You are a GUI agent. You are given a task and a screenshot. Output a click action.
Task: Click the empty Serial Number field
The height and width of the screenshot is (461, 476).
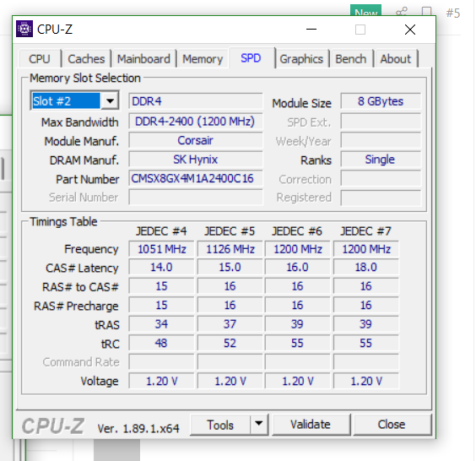click(x=196, y=198)
